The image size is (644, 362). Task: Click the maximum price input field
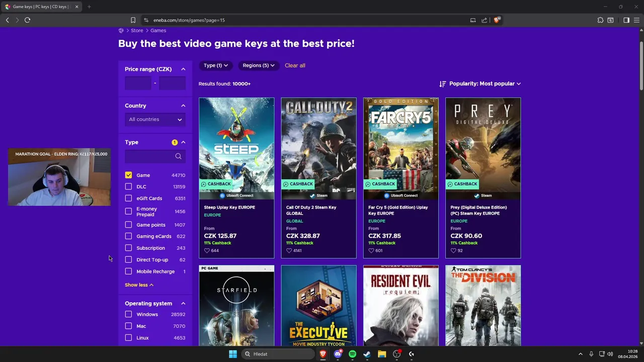(172, 83)
